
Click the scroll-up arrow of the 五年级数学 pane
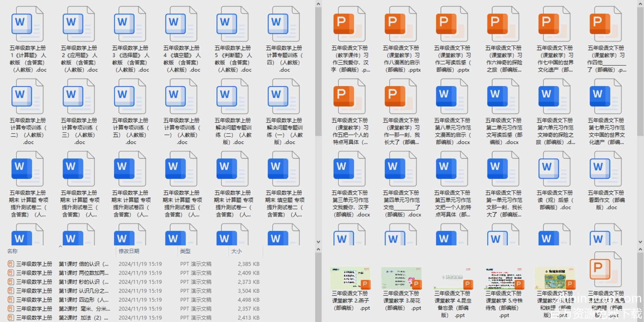tap(318, 4)
